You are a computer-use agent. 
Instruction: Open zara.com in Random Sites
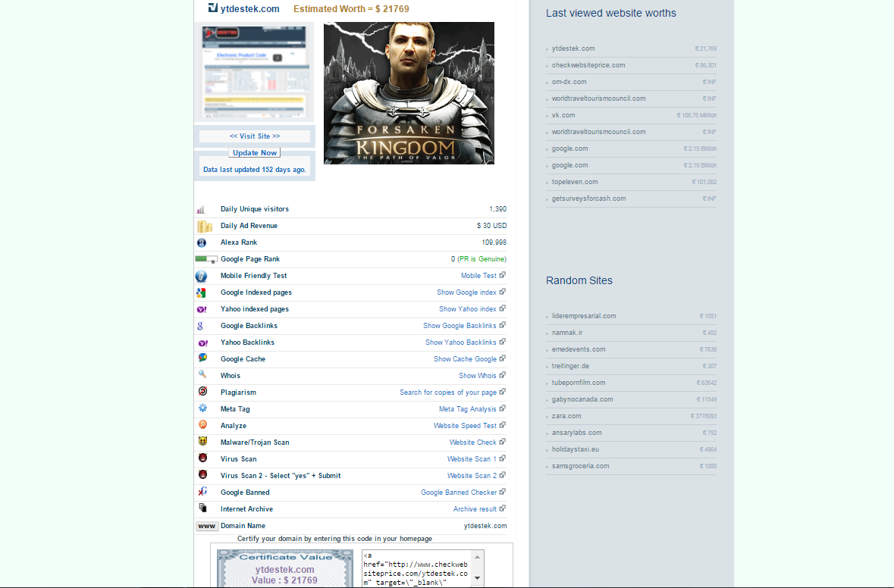566,416
